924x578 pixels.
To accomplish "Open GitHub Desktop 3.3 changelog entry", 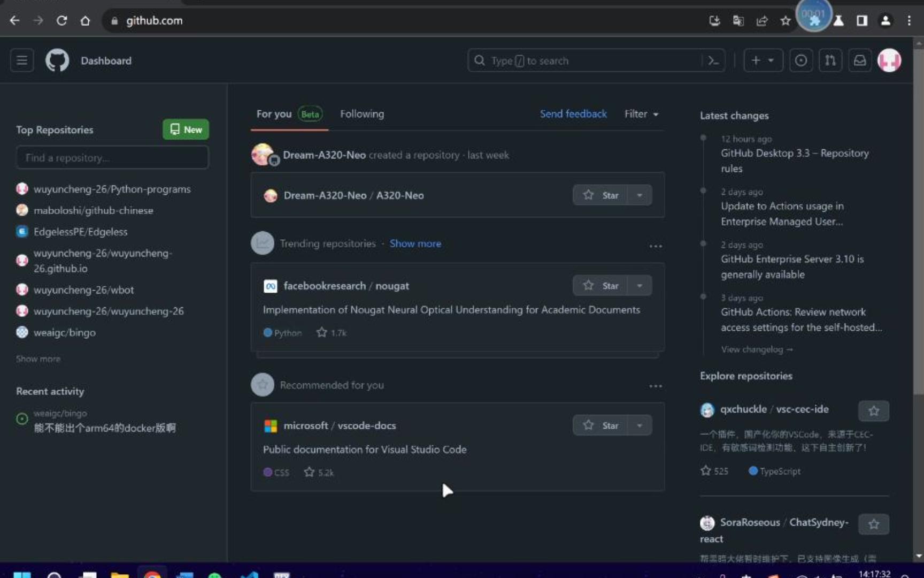I will pos(795,161).
